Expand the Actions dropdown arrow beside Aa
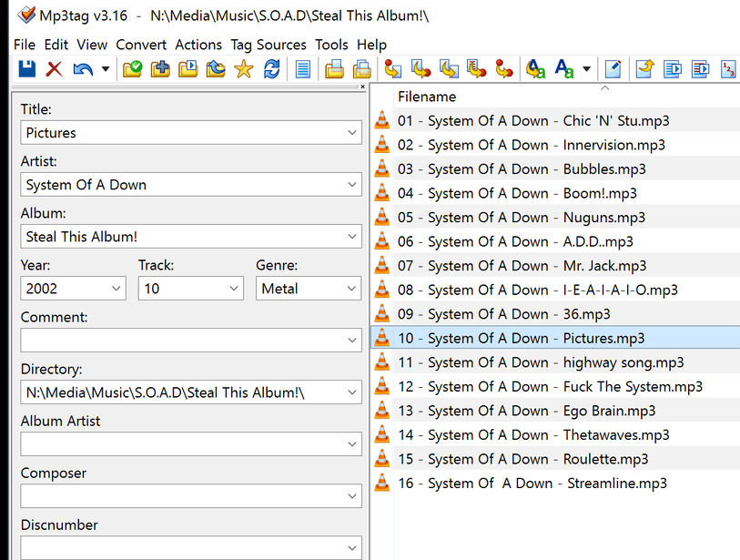This screenshot has height=560, width=740. tap(586, 69)
